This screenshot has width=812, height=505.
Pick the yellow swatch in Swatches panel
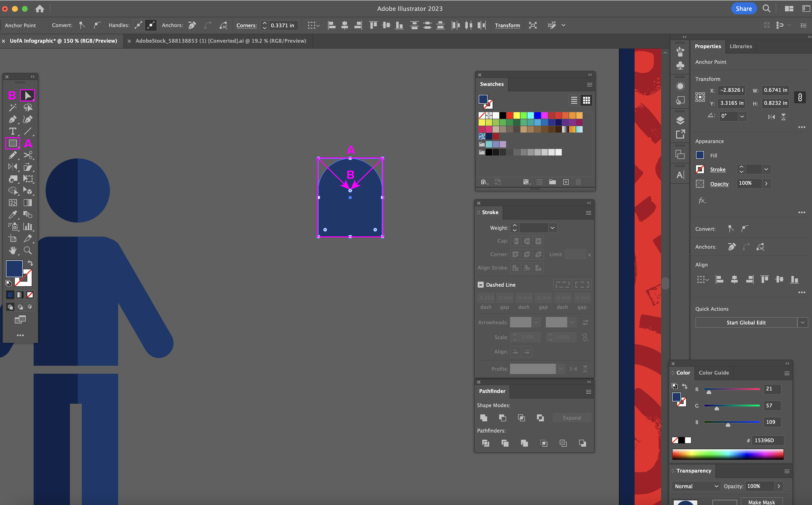[516, 115]
